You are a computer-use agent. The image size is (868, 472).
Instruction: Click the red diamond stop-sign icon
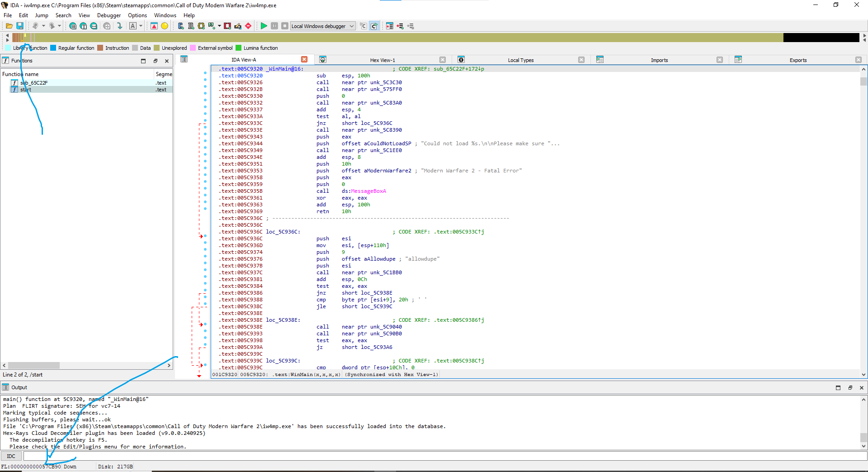click(x=248, y=26)
